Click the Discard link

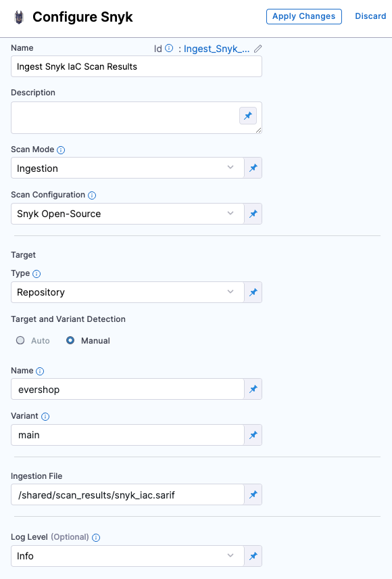click(x=370, y=16)
